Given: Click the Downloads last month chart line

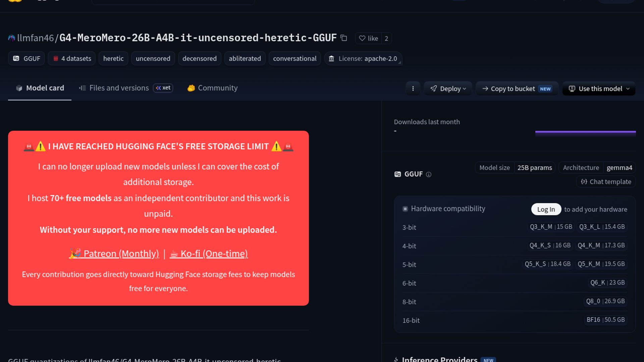Looking at the screenshot, I should (x=585, y=132).
